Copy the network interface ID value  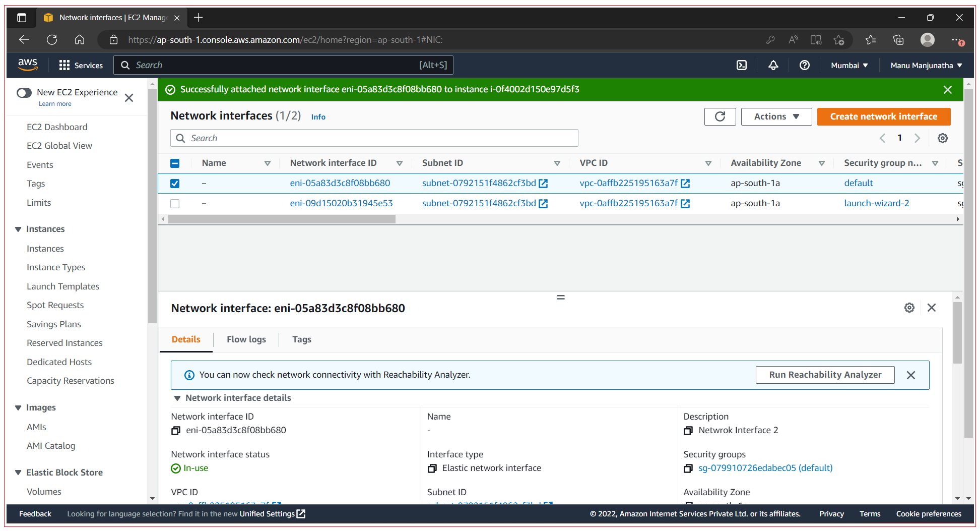[176, 431]
